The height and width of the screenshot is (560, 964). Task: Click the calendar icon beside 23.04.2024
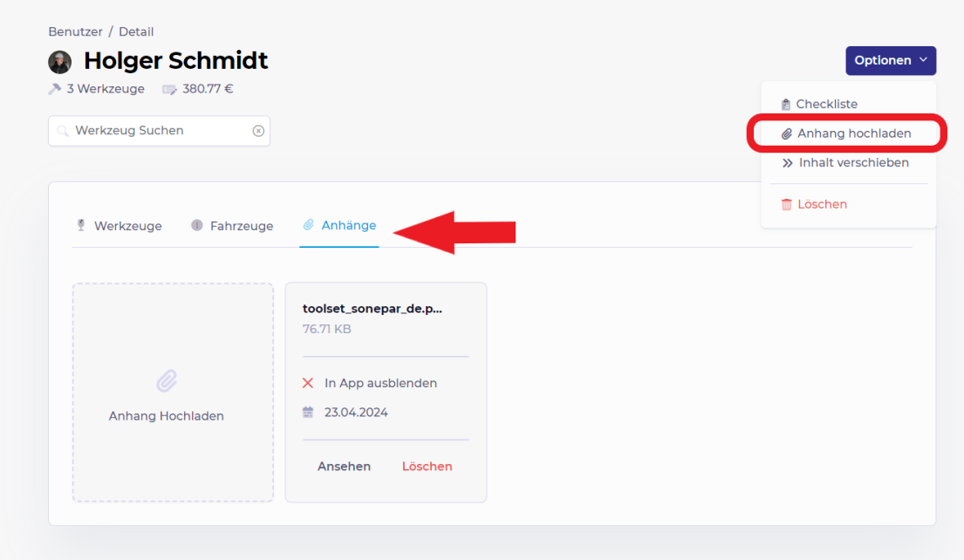(308, 413)
